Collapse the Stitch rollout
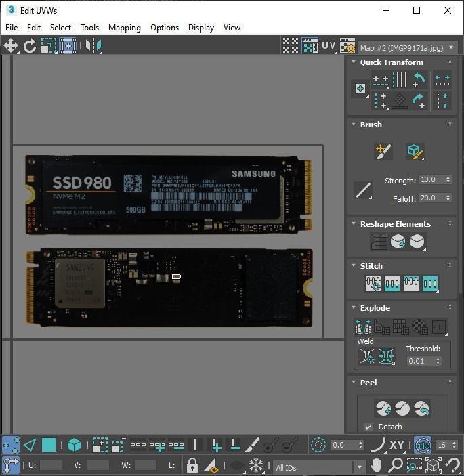The image size is (464, 476). (354, 265)
